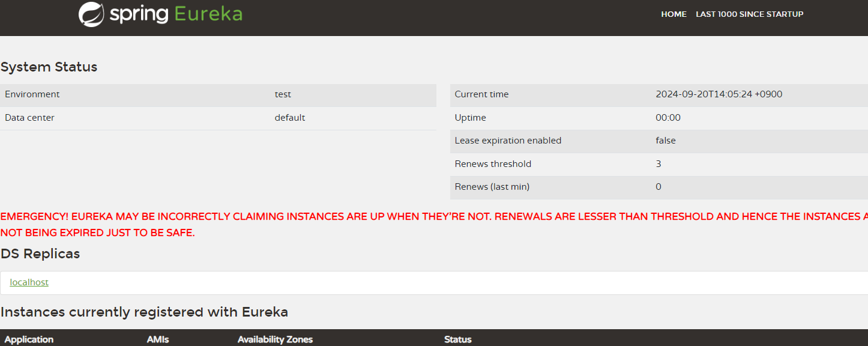This screenshot has width=868, height=346.
Task: Click Lease expiration enabled label
Action: coord(508,141)
